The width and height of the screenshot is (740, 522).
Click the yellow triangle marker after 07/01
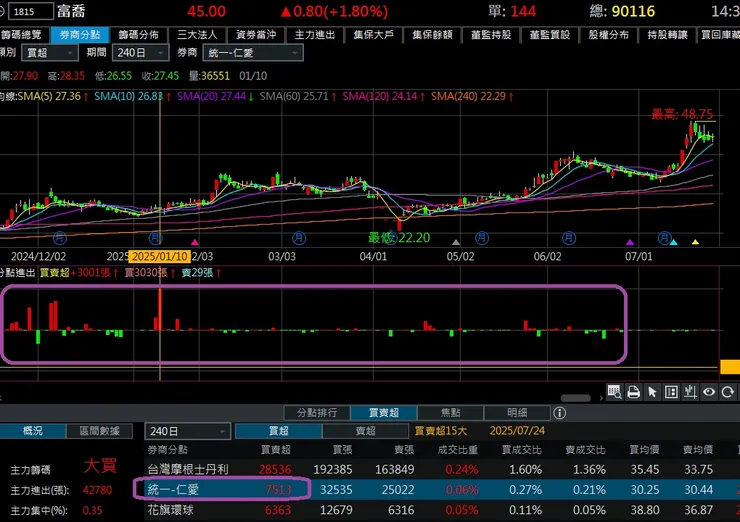click(x=695, y=242)
